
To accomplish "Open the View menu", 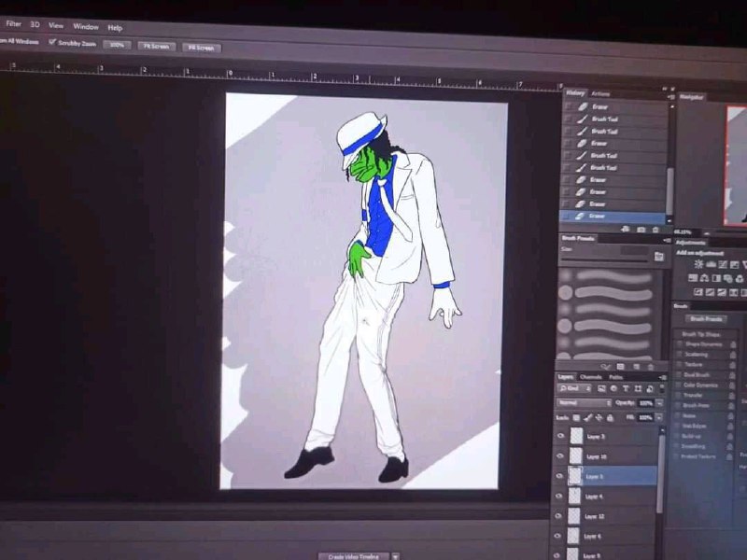I will (56, 25).
